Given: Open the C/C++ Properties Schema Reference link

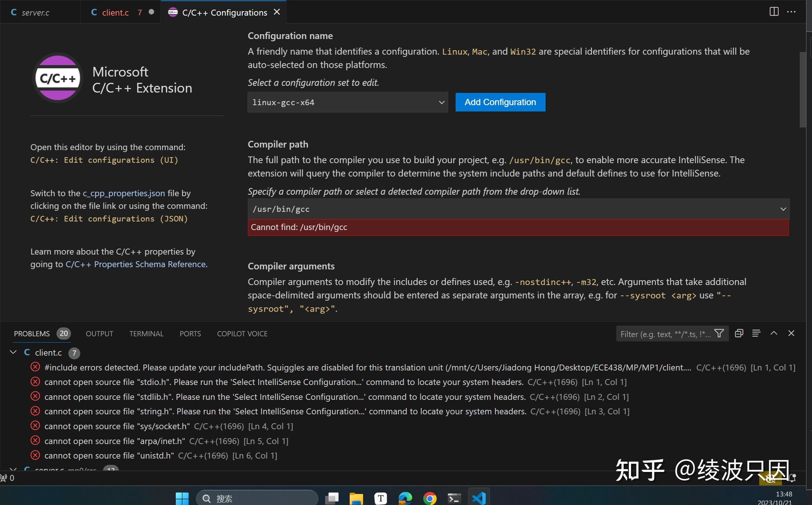Looking at the screenshot, I should [136, 264].
